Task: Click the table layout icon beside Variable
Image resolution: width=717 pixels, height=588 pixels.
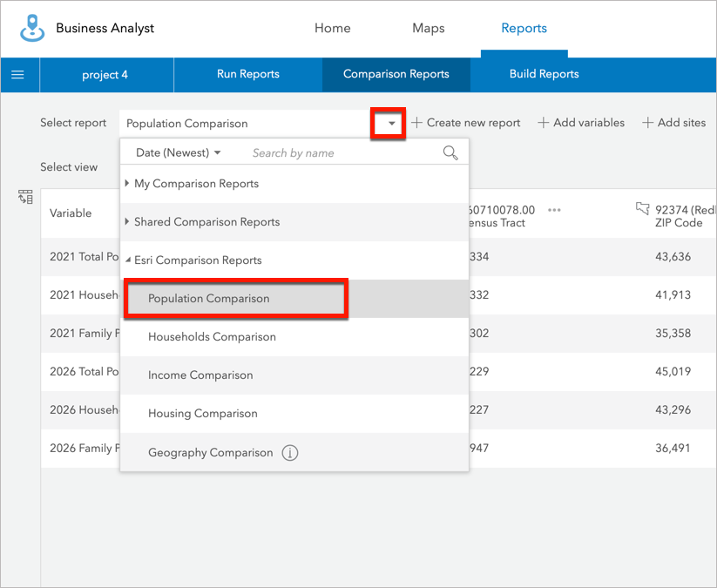Action: 25,197
